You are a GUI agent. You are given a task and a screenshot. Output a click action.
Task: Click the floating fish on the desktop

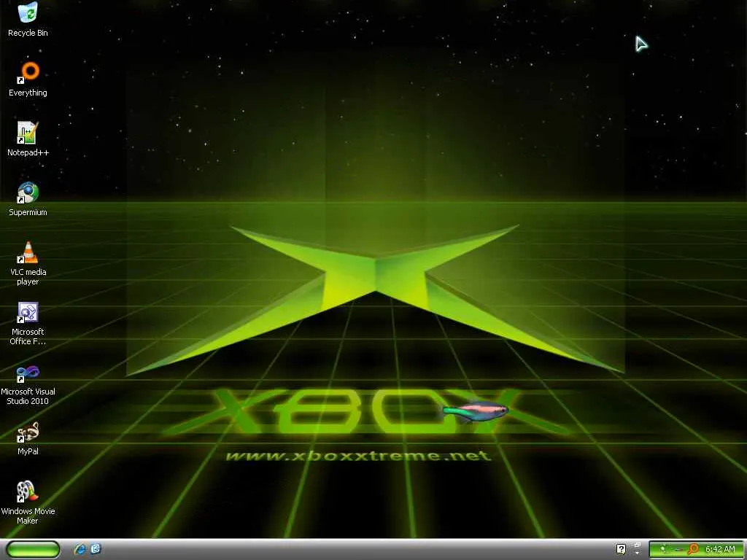click(475, 411)
